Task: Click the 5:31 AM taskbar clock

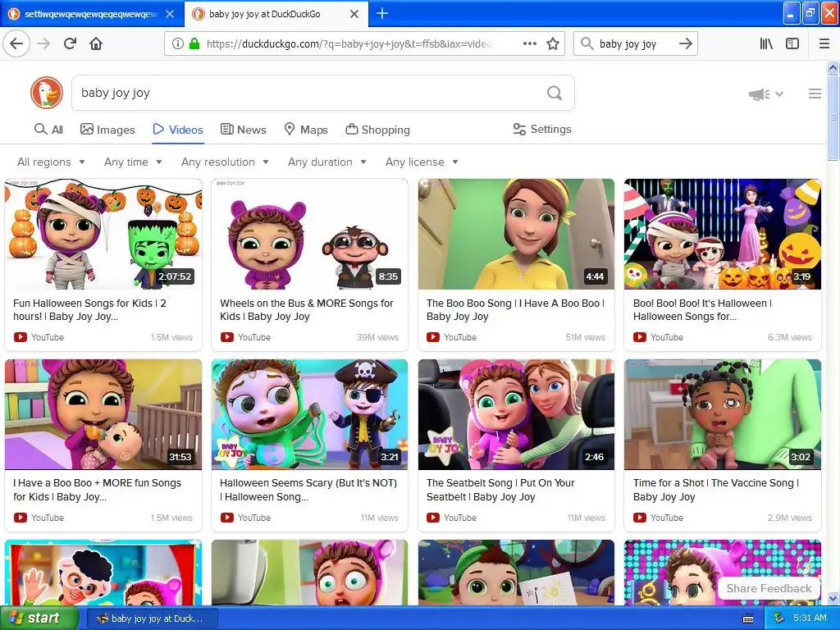Action: click(x=810, y=619)
